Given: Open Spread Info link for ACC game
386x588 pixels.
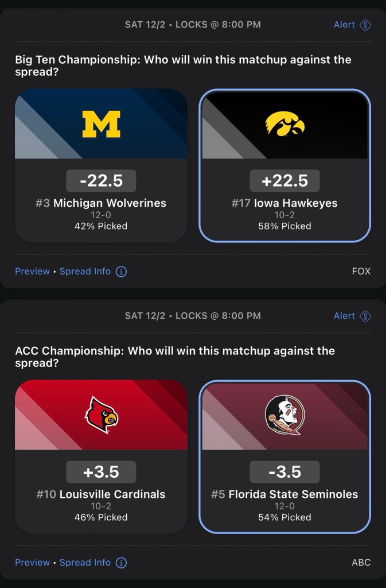Looking at the screenshot, I should tap(85, 563).
